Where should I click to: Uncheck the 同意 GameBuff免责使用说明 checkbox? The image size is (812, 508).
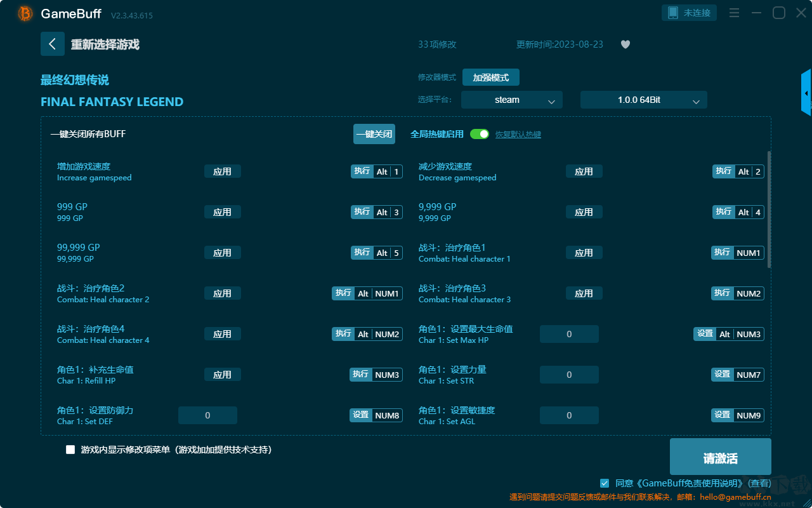click(x=605, y=483)
